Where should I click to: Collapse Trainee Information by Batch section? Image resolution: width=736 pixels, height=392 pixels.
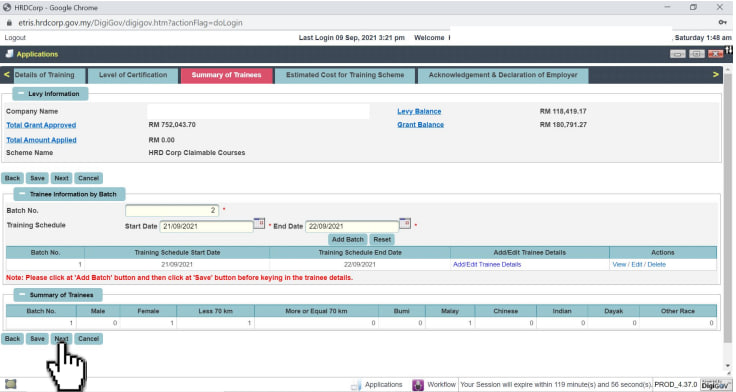22,194
